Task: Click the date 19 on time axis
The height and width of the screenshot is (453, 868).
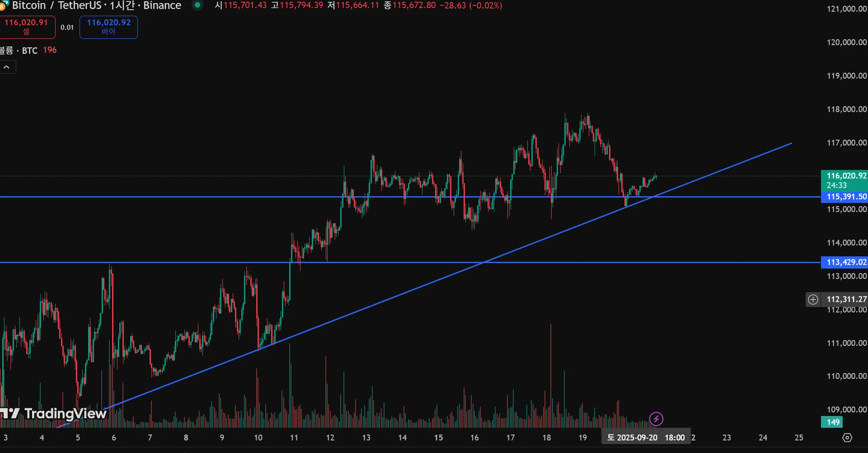Action: pyautogui.click(x=583, y=438)
